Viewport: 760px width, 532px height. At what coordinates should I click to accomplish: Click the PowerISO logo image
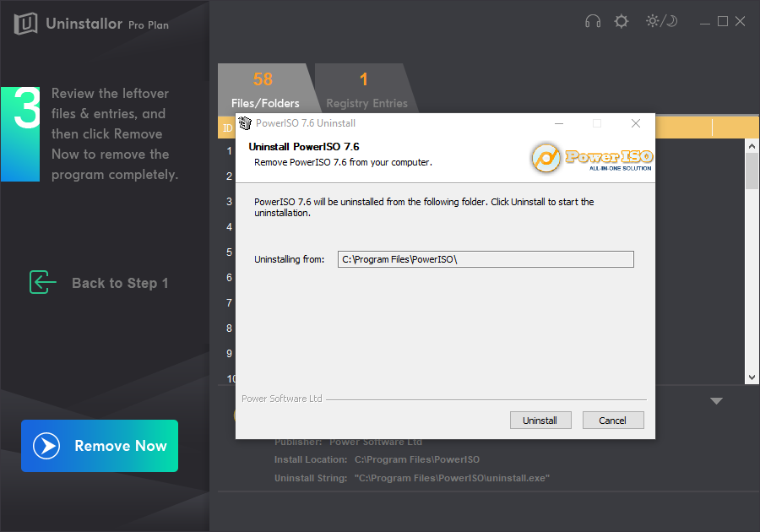click(592, 158)
